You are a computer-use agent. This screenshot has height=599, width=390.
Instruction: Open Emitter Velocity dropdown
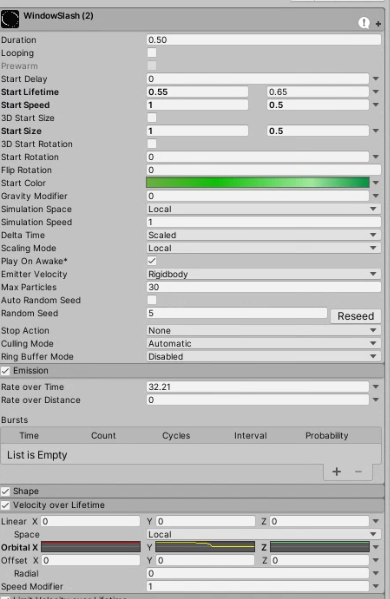(x=264, y=274)
